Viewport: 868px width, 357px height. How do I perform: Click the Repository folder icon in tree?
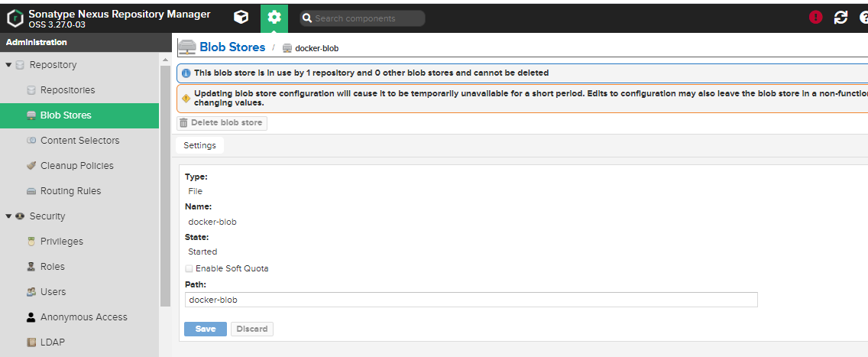(x=20, y=65)
